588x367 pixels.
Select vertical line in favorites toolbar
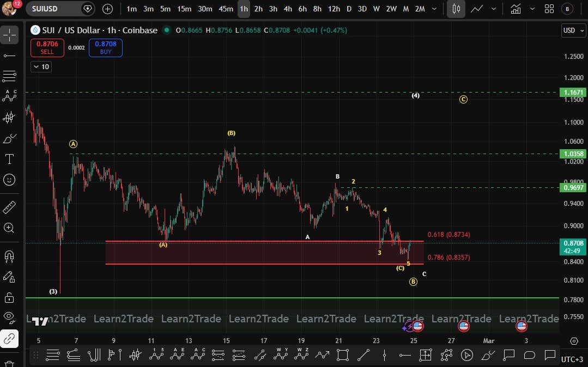pos(384,354)
